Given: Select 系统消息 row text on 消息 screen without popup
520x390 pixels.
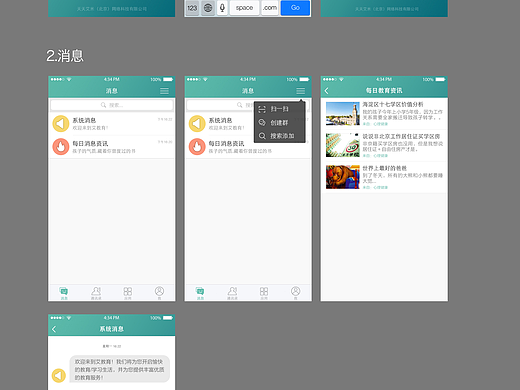Looking at the screenshot, I should coord(84,120).
